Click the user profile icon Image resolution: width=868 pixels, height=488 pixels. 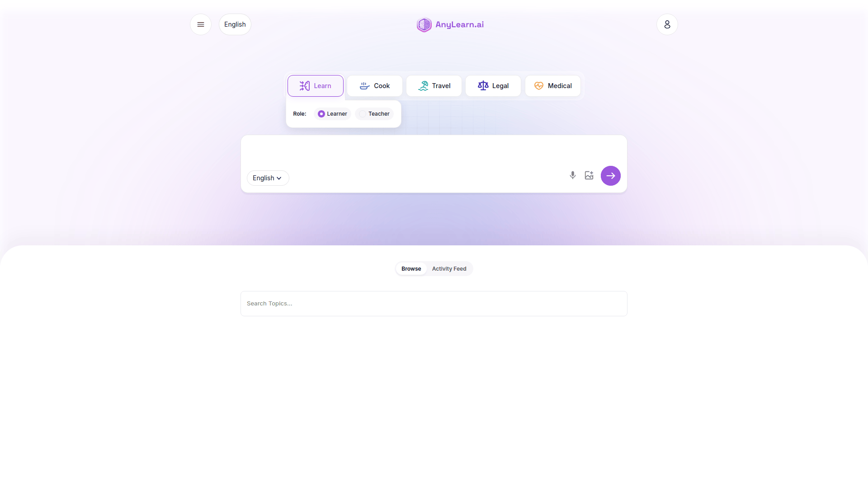(x=667, y=24)
